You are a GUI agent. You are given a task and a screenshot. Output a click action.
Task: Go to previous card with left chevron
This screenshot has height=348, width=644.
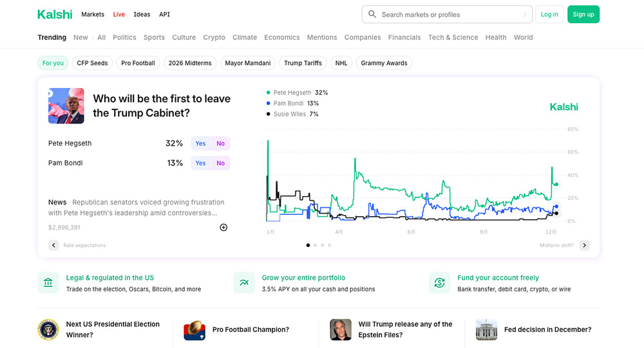tap(53, 245)
